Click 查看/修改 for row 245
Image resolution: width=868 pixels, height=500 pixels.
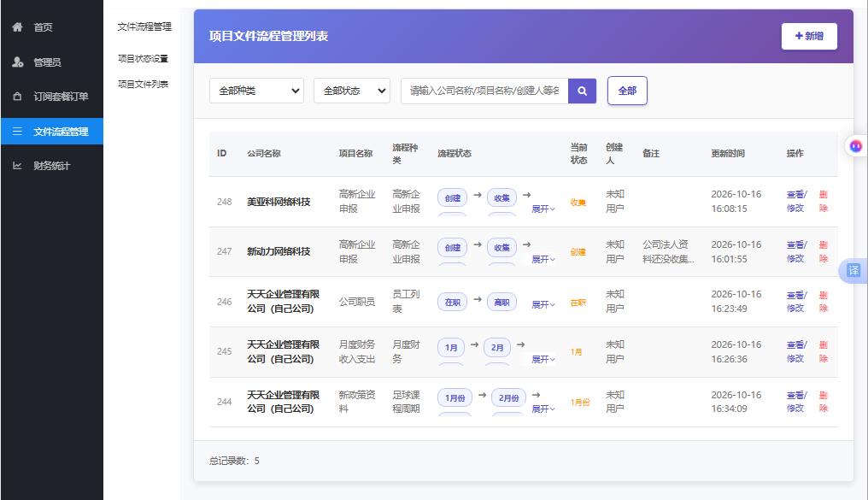point(796,352)
